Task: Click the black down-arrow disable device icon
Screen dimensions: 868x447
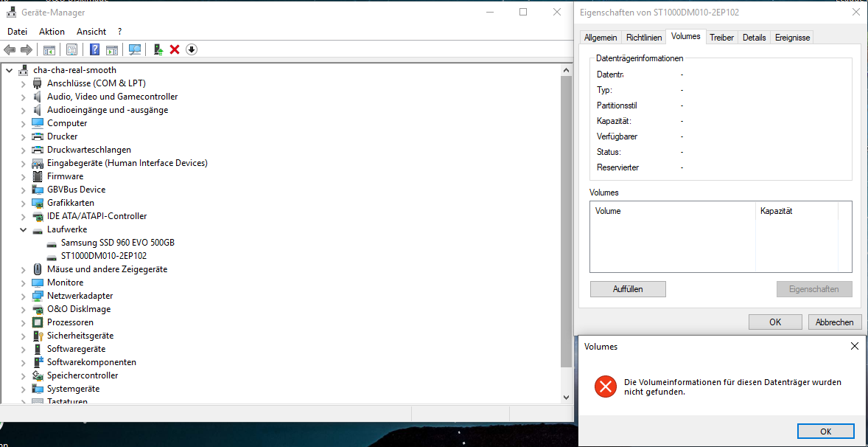Action: coord(191,50)
